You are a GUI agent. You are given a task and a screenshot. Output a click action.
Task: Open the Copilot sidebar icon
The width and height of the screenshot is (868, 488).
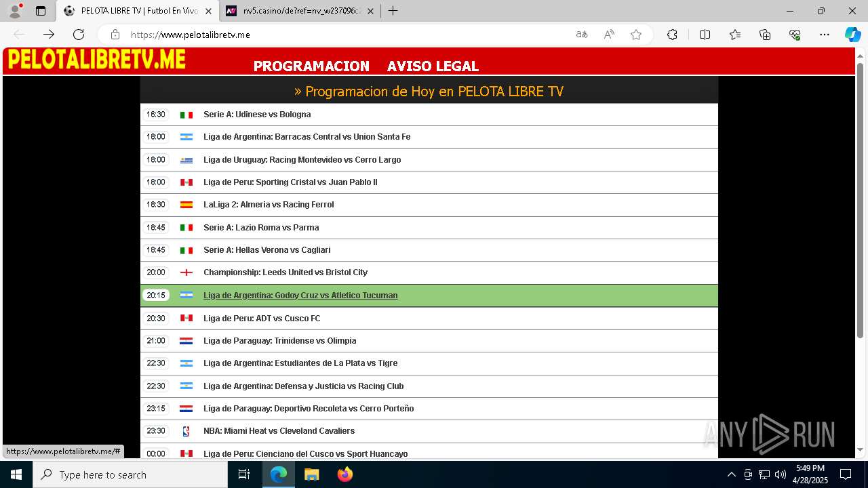coord(852,35)
